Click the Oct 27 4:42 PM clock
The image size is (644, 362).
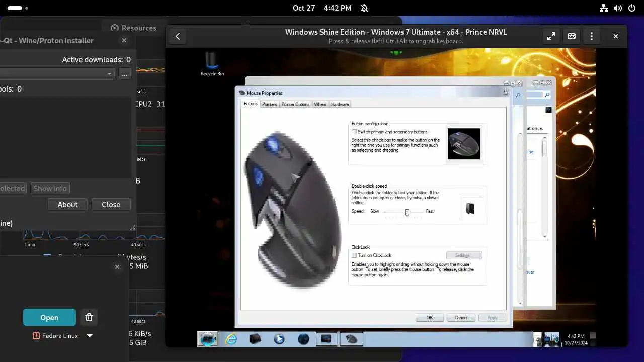tap(322, 8)
